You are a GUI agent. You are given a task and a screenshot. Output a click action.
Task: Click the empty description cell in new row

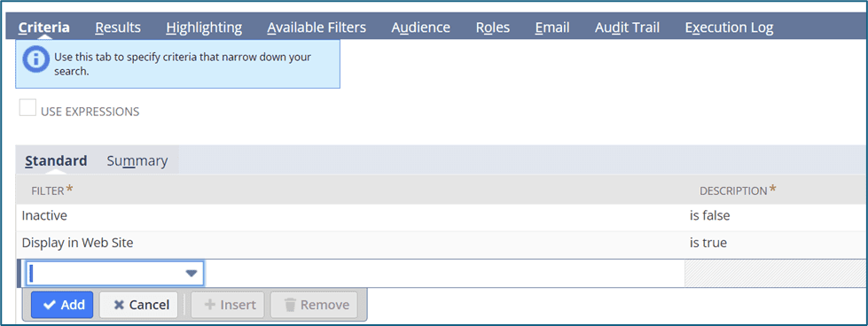pos(776,274)
